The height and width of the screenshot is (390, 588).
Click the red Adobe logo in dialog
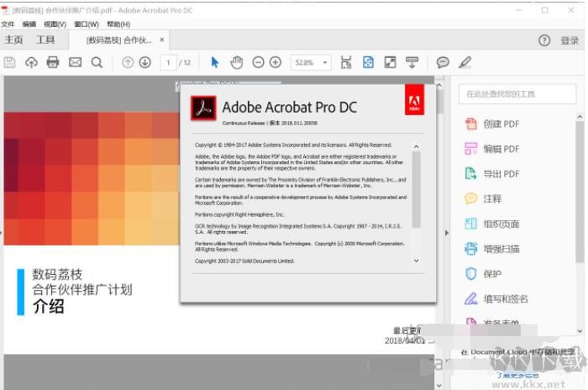pyautogui.click(x=414, y=99)
